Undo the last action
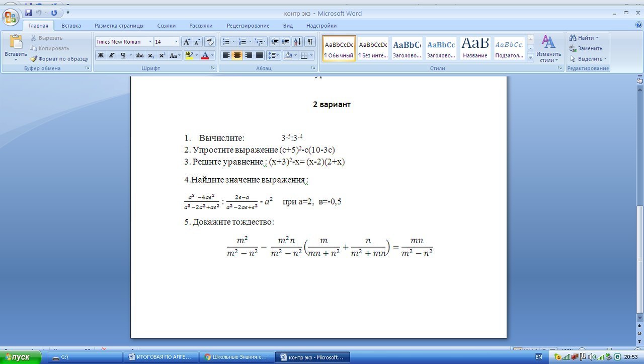Image resolution: width=644 pixels, height=364 pixels. point(39,13)
